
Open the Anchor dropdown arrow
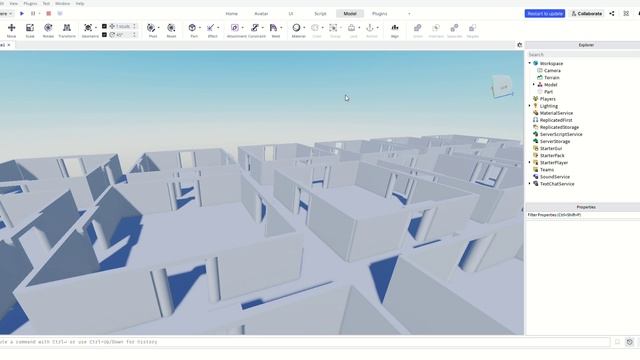point(378,28)
